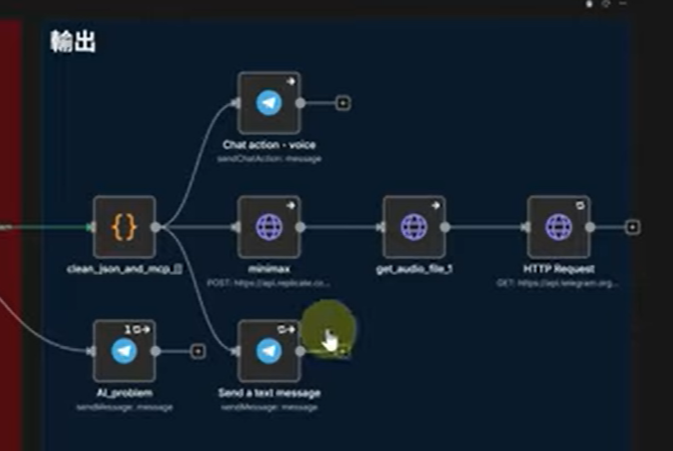Image resolution: width=673 pixels, height=451 pixels.
Task: Select the Chat action - voice Telegram node
Action: point(268,103)
